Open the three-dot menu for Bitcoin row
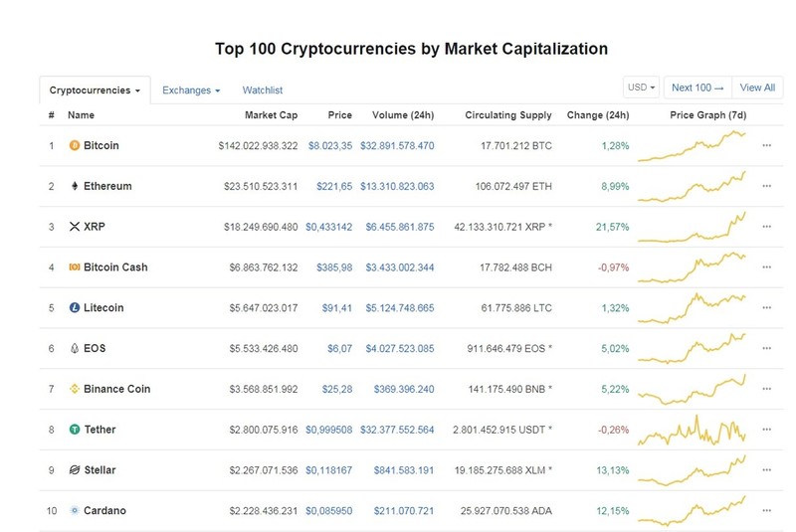 [x=766, y=145]
